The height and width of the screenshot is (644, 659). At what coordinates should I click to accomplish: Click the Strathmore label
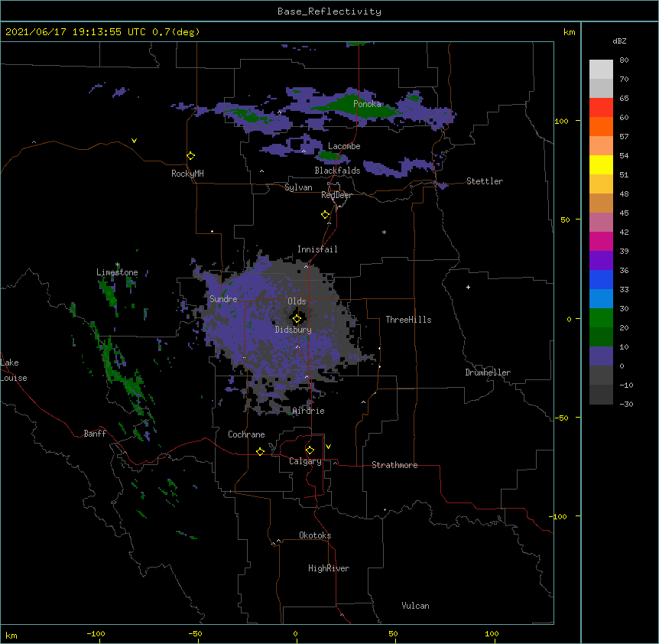(394, 465)
